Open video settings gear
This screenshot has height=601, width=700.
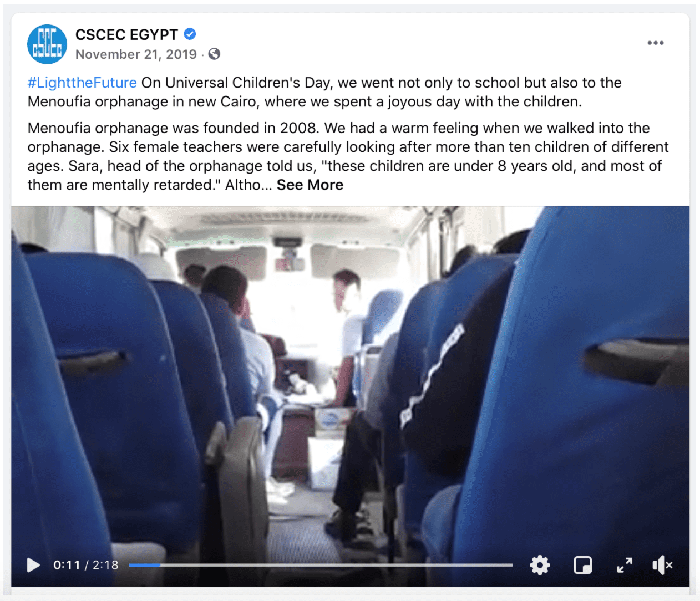point(540,565)
